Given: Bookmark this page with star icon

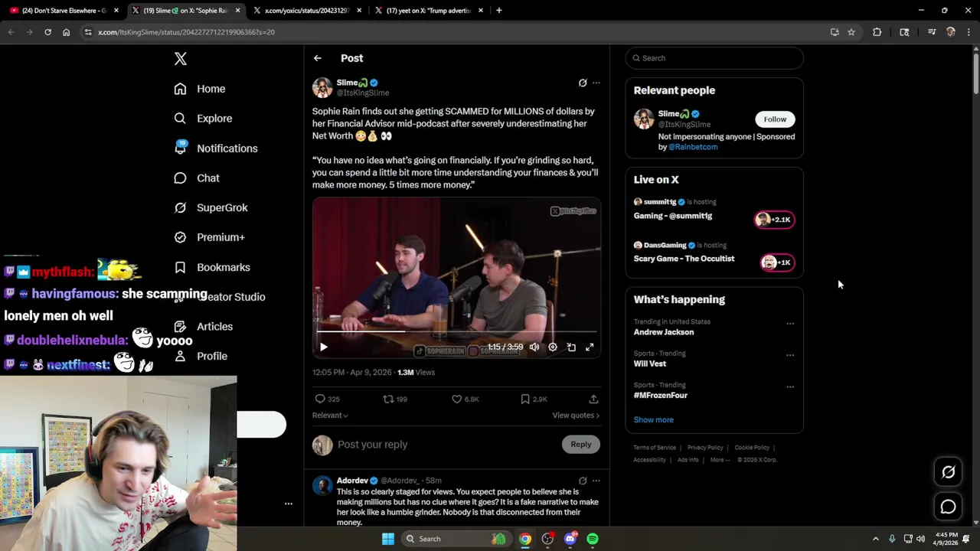Looking at the screenshot, I should click(851, 32).
